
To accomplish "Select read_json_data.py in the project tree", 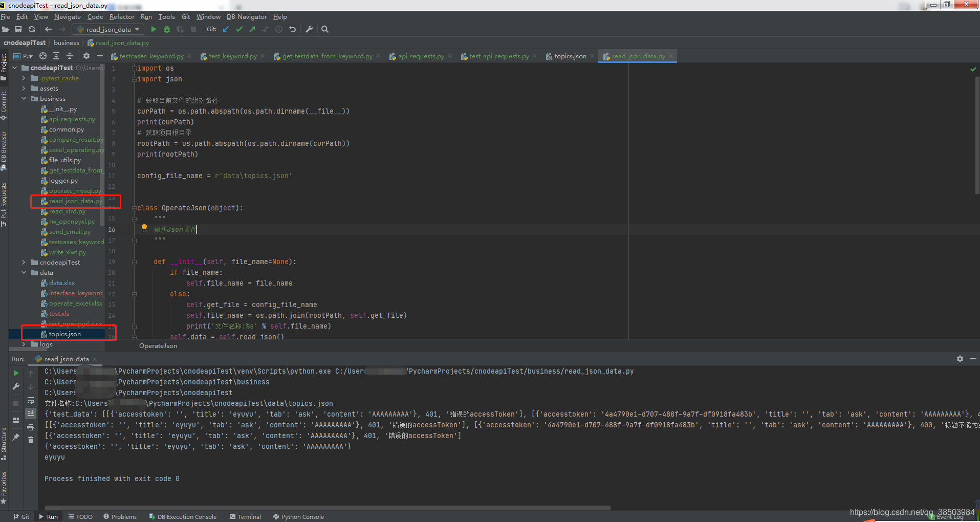I will (76, 201).
